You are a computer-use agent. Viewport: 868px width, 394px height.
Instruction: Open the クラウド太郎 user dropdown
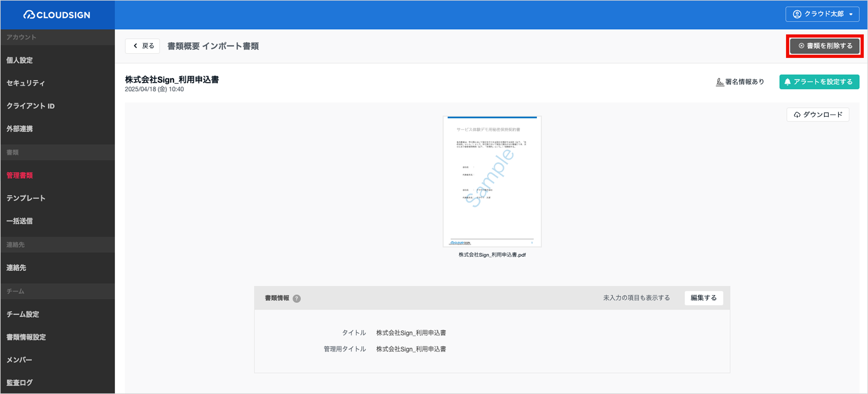822,14
